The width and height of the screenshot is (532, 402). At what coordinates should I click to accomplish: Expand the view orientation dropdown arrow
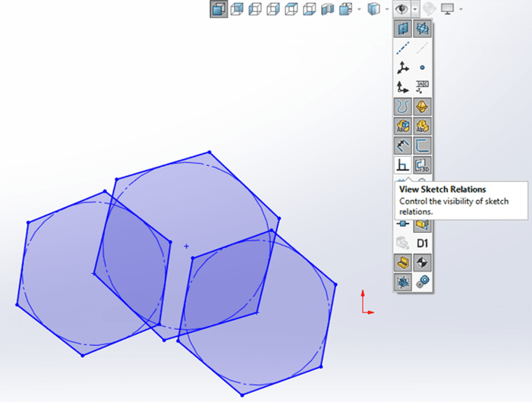(x=359, y=9)
